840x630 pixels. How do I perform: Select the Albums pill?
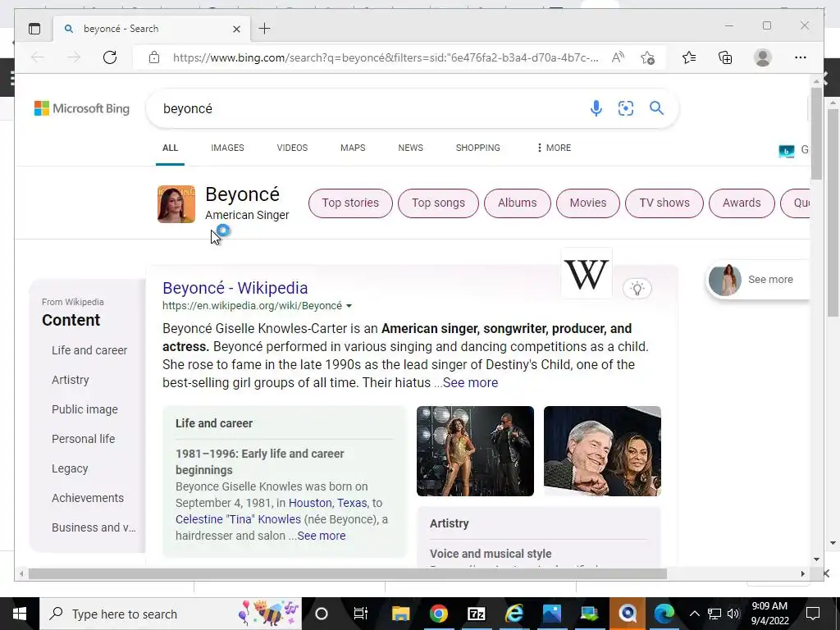(517, 203)
